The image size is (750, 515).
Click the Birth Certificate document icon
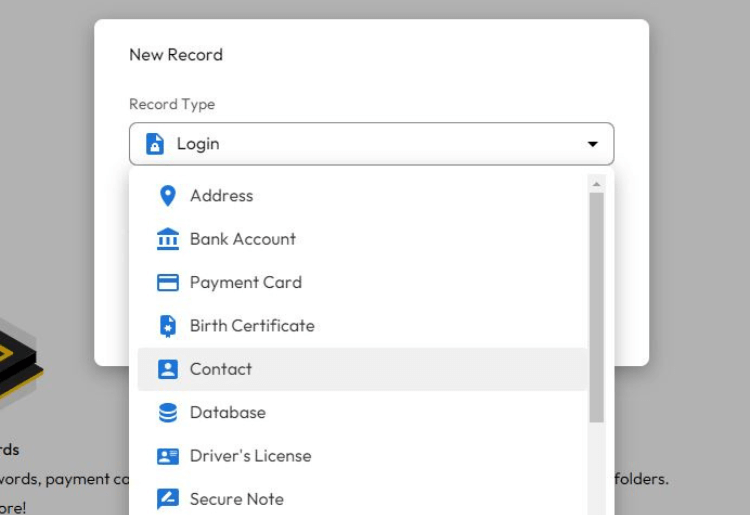click(x=167, y=326)
